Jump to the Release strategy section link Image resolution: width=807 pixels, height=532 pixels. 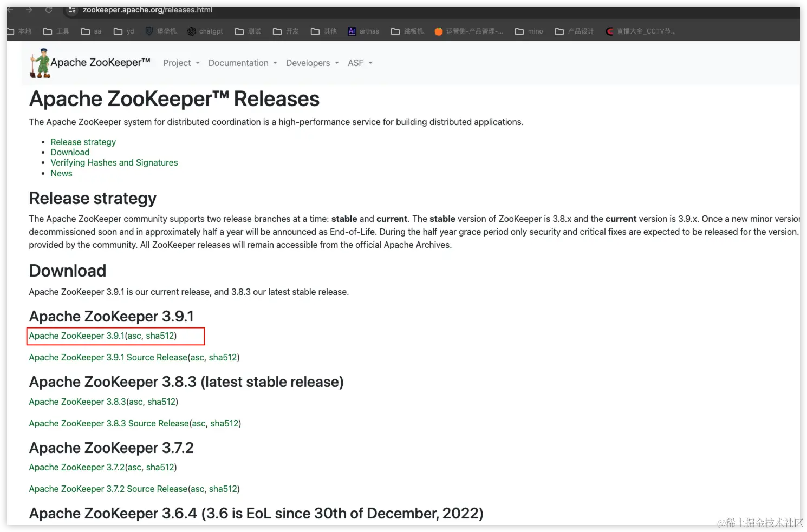(83, 142)
